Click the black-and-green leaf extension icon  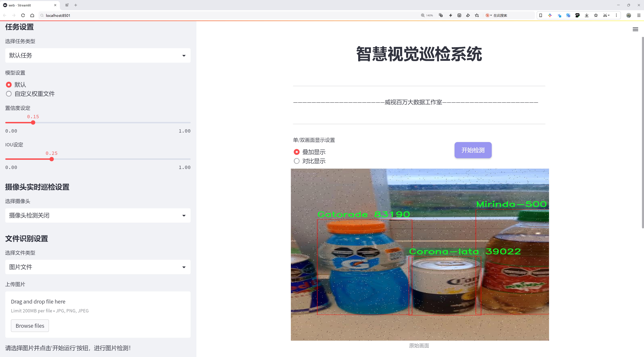tap(578, 15)
